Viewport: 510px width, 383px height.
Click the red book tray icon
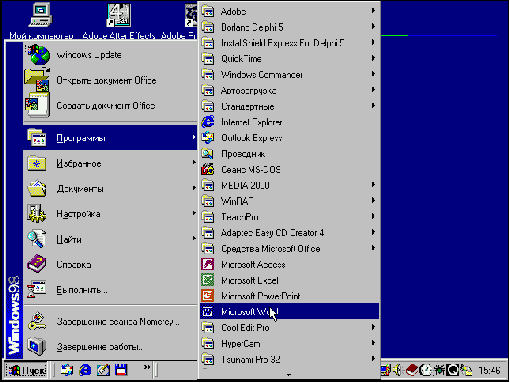(x=412, y=370)
